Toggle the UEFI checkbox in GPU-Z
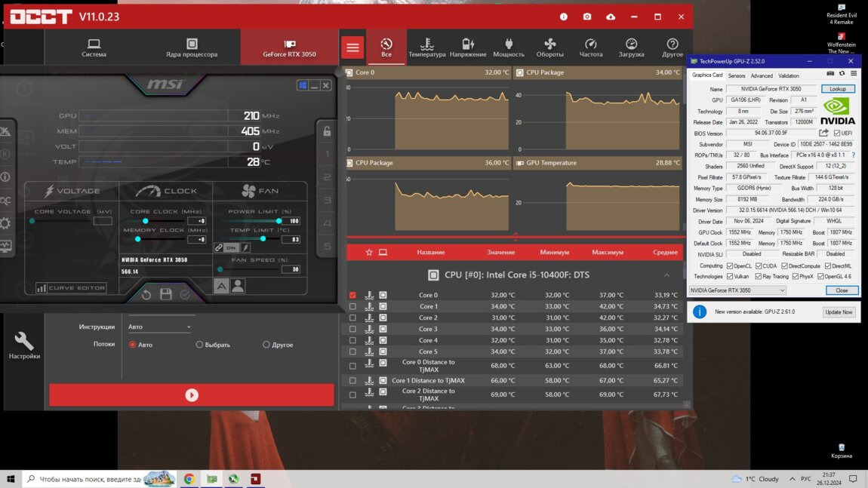 tap(837, 133)
